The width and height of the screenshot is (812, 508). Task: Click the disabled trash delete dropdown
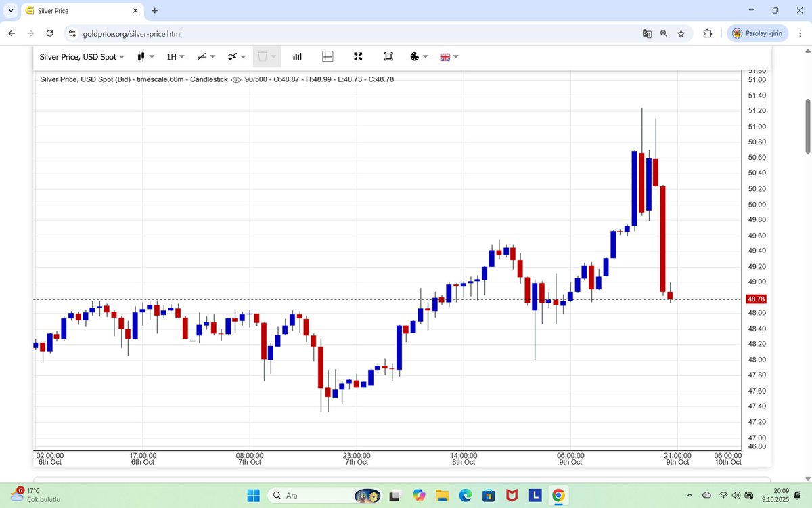coord(267,57)
